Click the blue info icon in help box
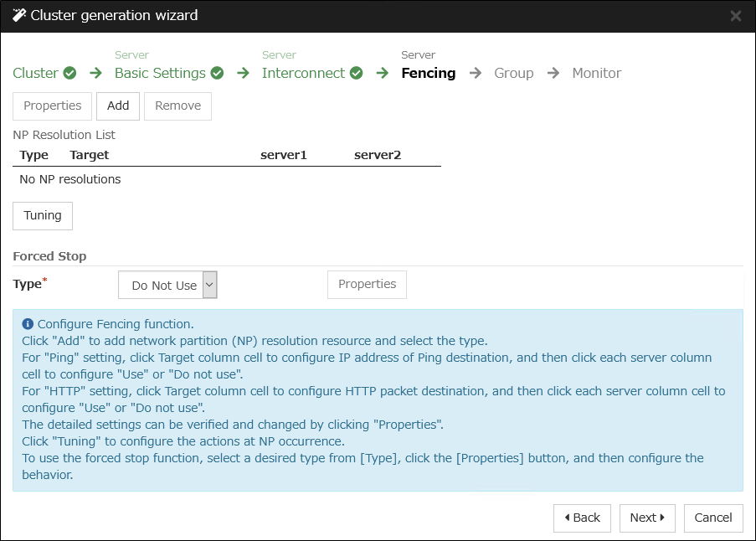This screenshot has width=756, height=541. click(28, 324)
